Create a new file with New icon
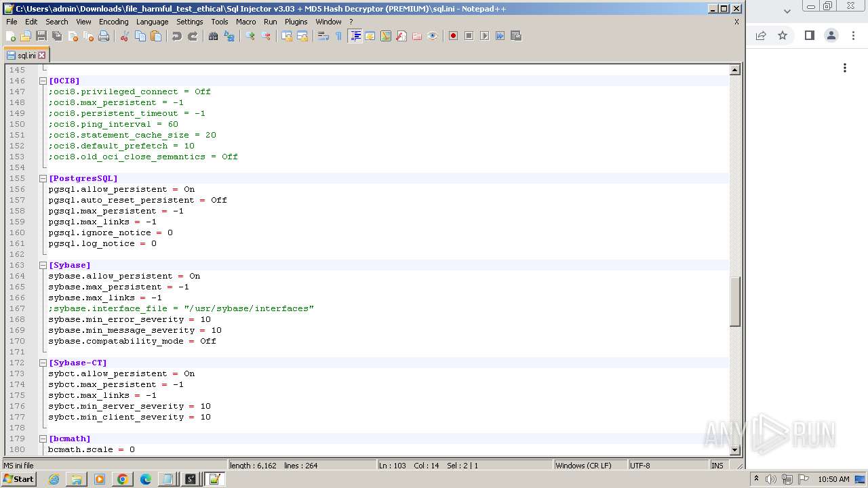 (x=10, y=36)
